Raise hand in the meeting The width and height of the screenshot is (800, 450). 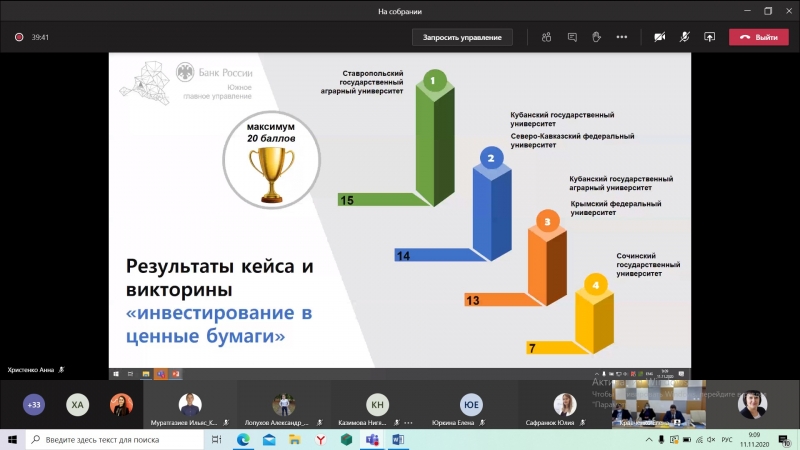596,37
